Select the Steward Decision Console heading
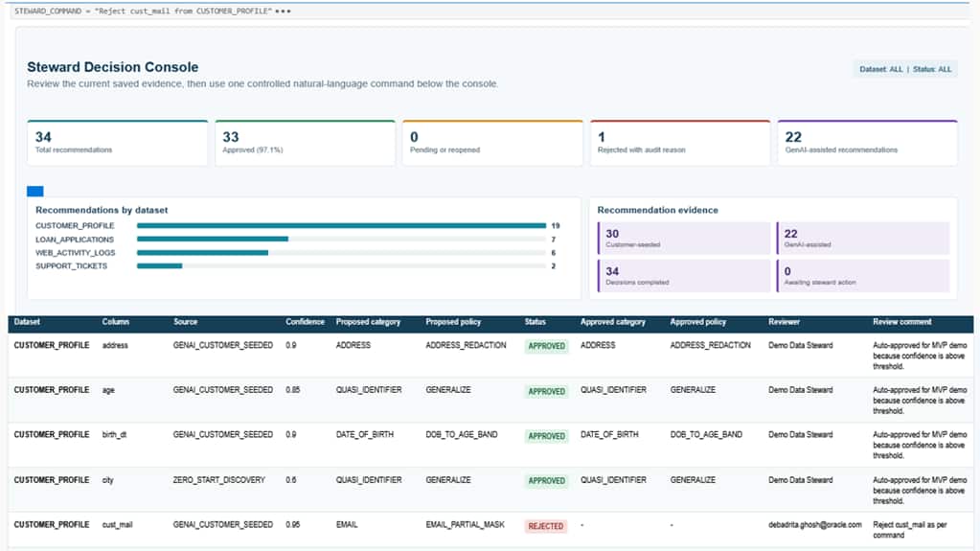980x551 pixels. coord(112,67)
